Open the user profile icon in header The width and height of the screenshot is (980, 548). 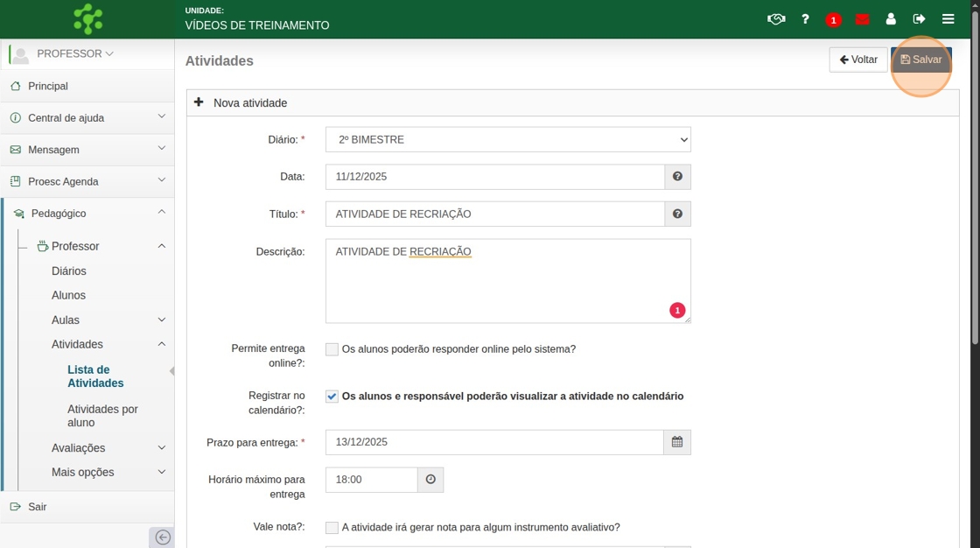[891, 19]
